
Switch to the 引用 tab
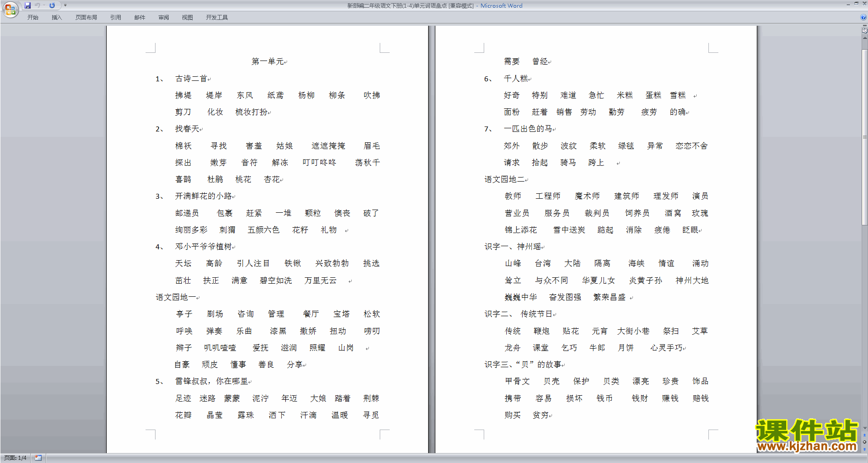coord(115,18)
